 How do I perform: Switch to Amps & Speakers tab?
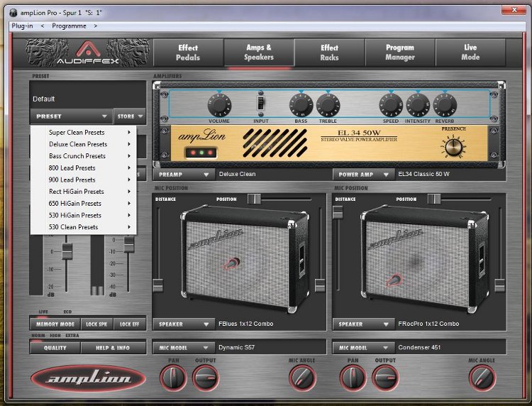click(258, 53)
